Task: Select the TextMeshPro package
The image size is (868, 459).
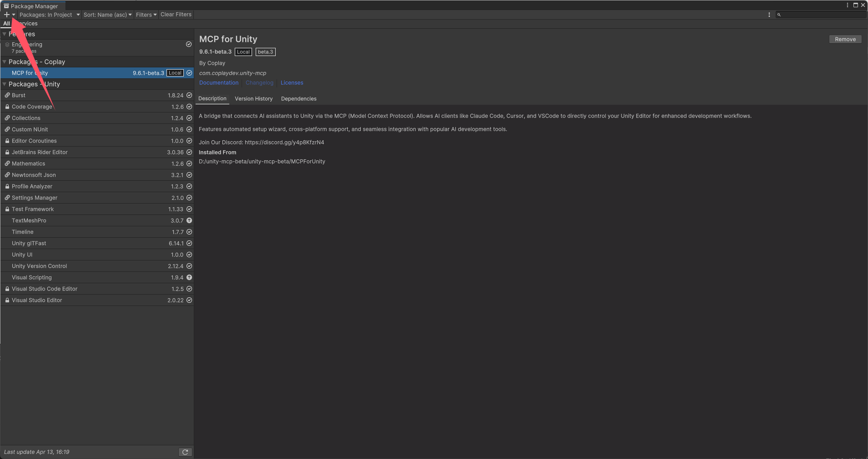Action: tap(97, 220)
